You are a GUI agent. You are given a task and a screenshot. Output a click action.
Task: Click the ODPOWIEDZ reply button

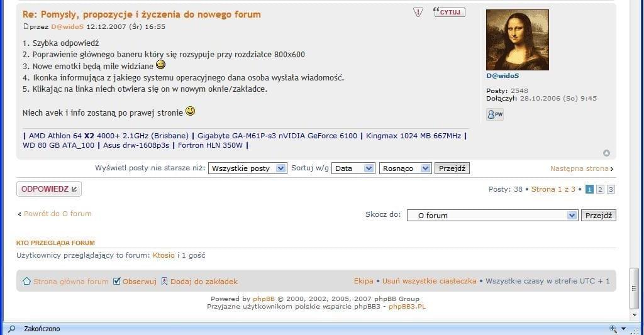pyautogui.click(x=49, y=189)
